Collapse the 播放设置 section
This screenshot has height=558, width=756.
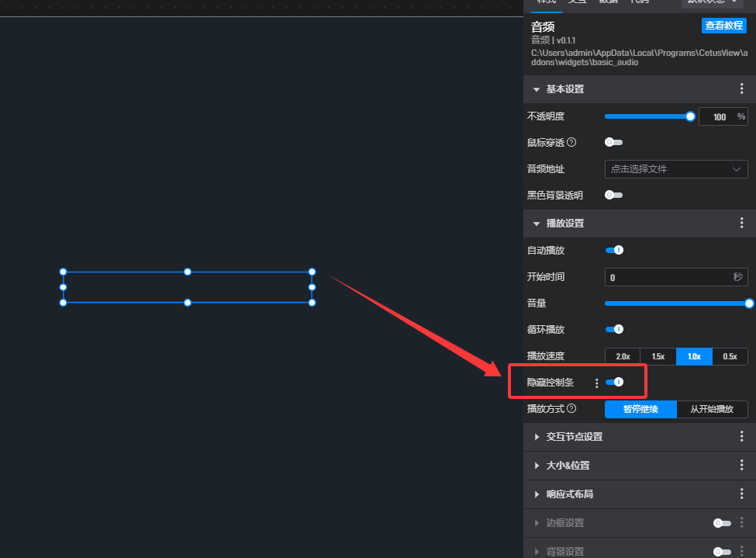point(536,224)
